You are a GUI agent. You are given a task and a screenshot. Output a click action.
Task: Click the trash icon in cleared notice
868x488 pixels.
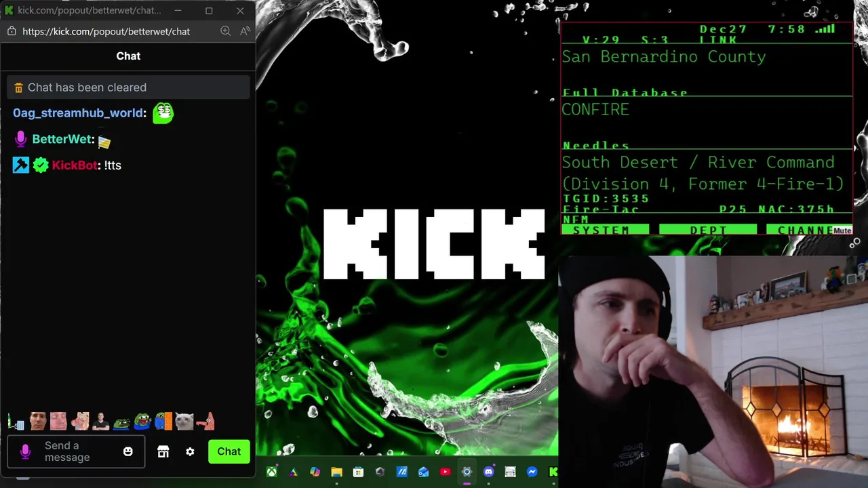19,87
